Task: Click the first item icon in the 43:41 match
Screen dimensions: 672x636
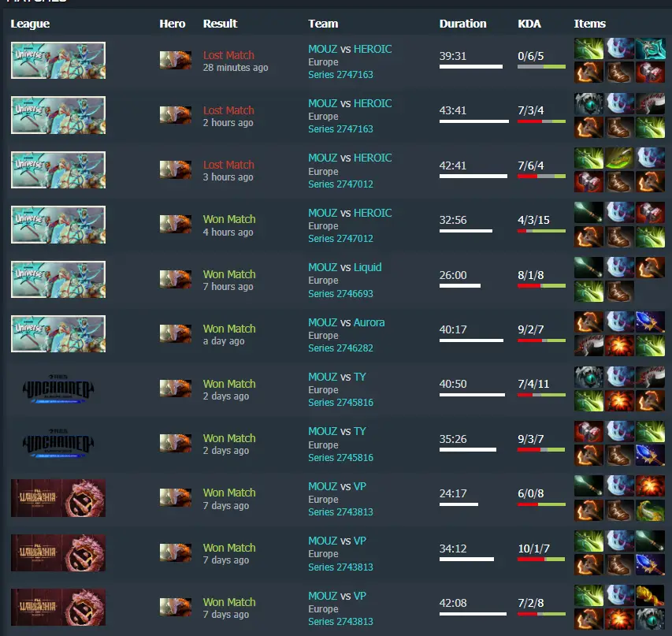Action: tap(588, 103)
